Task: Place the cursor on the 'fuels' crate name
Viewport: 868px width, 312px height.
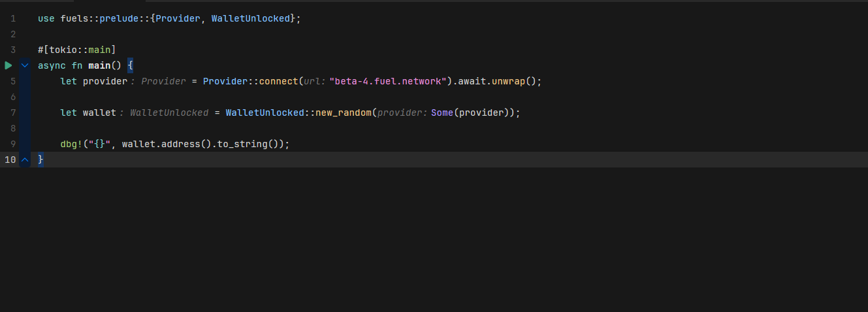Action: pos(74,18)
